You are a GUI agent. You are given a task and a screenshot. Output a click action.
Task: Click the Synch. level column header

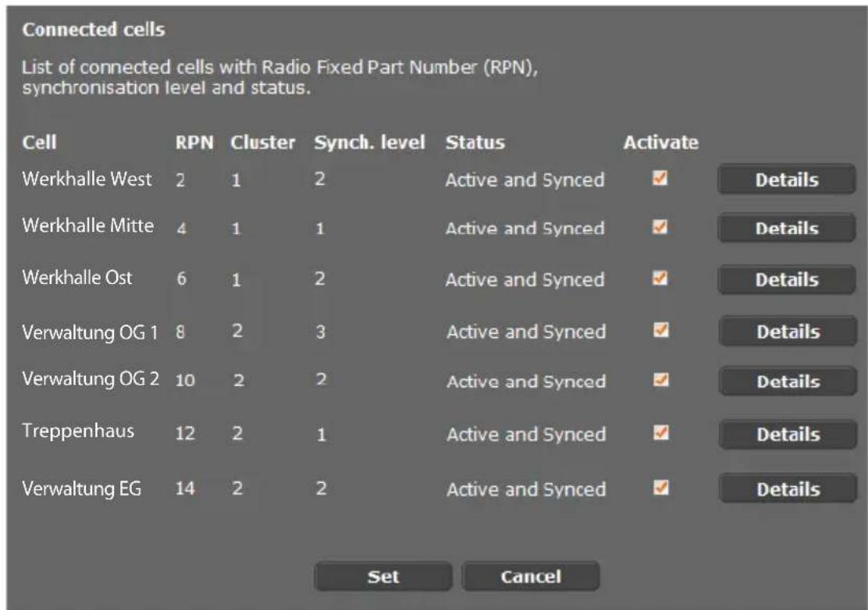[x=369, y=142]
